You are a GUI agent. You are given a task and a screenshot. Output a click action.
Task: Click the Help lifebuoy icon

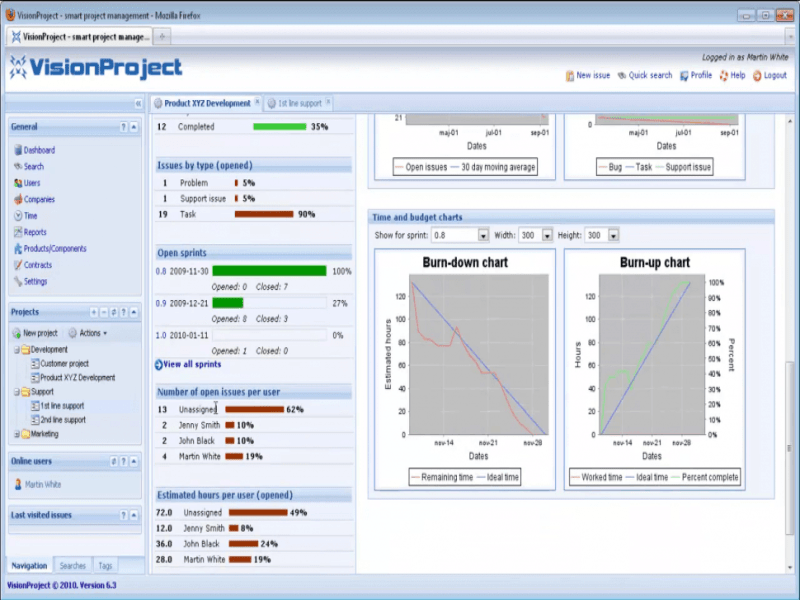point(723,75)
